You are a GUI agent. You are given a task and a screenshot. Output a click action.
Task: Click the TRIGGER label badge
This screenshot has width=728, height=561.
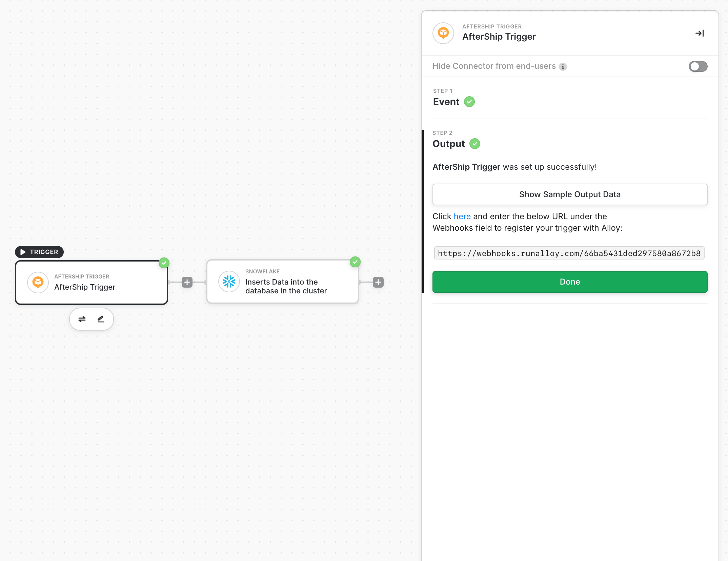39,252
